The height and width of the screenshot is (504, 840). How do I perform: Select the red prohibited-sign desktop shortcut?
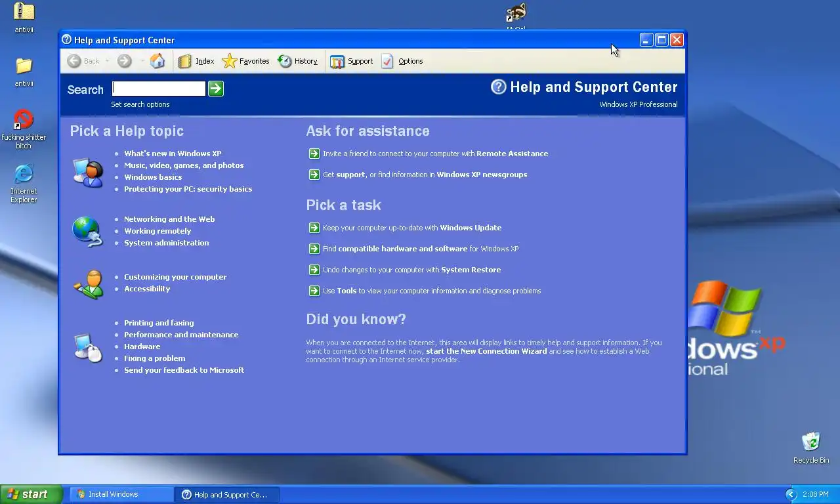point(24,129)
